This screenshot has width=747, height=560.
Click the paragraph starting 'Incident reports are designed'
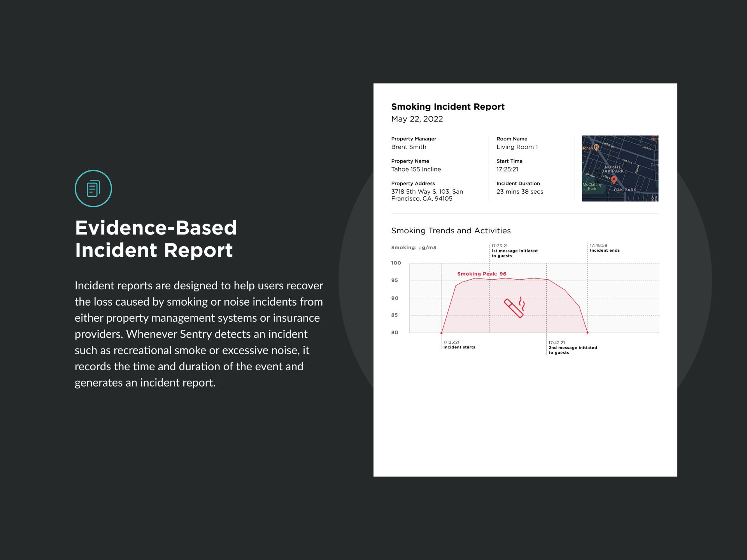click(199, 334)
